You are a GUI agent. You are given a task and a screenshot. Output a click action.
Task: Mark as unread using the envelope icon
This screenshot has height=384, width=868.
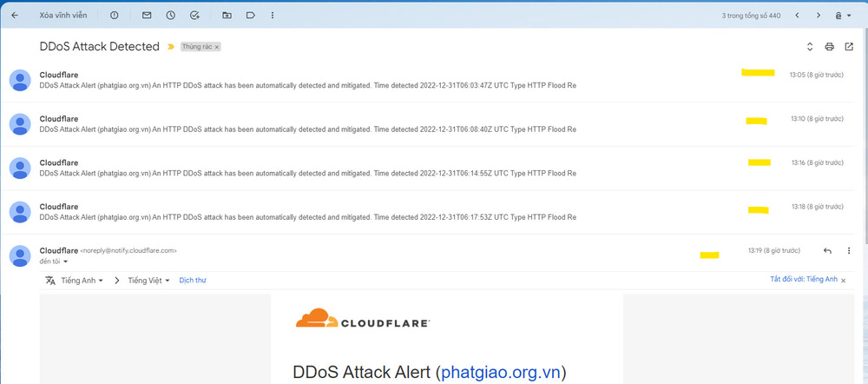[147, 16]
